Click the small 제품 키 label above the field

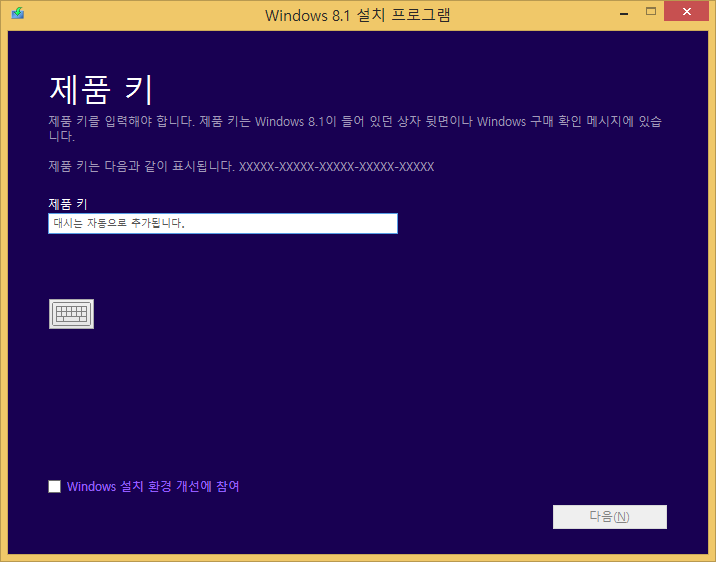coord(68,204)
